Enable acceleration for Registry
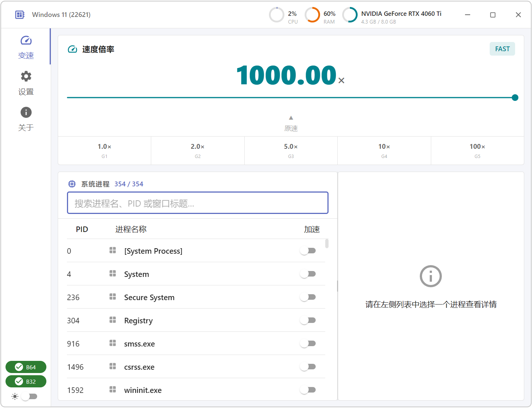Viewport: 532px width, 408px height. [x=308, y=320]
